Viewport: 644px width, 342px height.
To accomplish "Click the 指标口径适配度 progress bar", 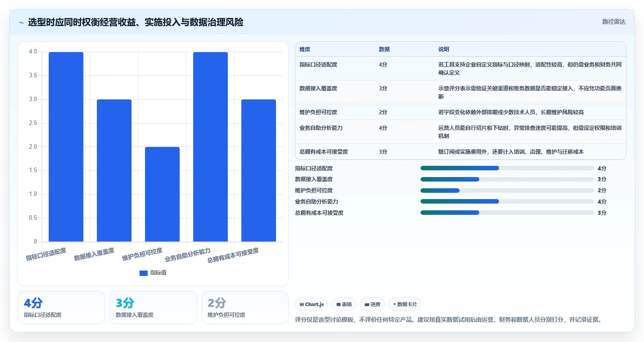I will coord(507,168).
